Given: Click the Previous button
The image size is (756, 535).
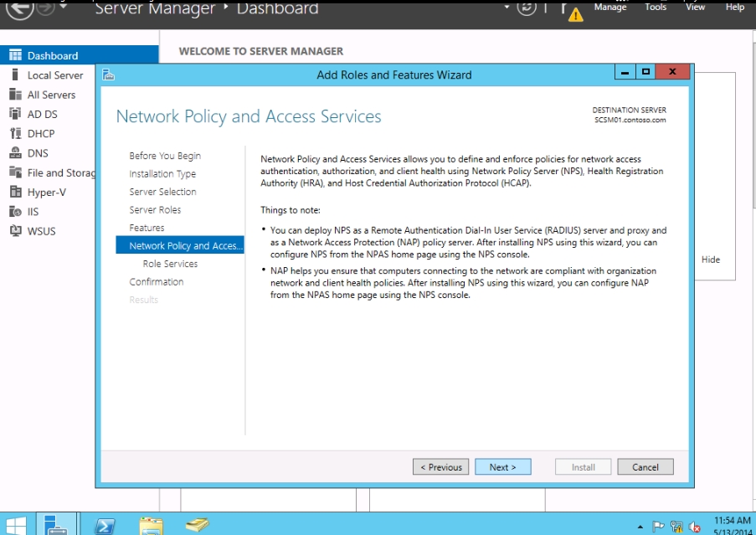Looking at the screenshot, I should coord(440,466).
